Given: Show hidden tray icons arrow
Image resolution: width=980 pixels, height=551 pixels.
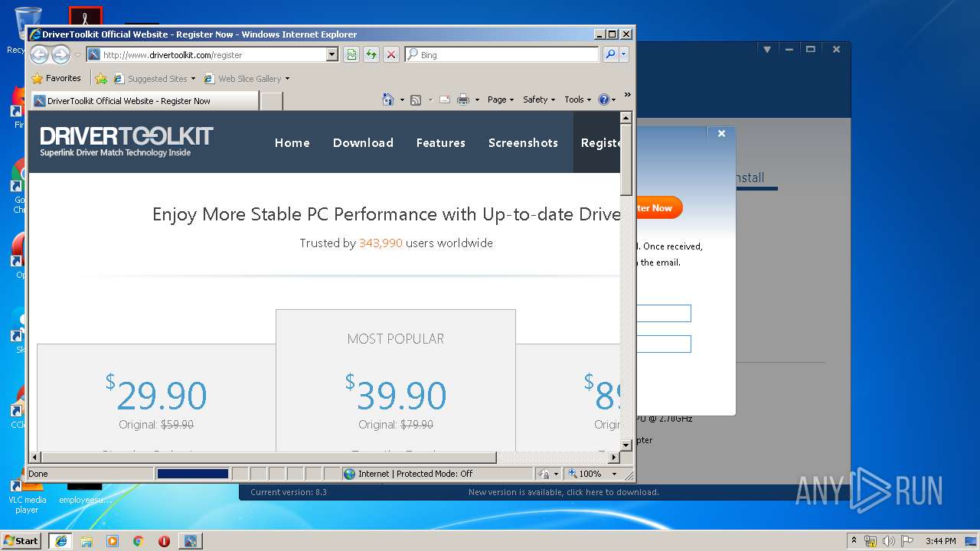Looking at the screenshot, I should pyautogui.click(x=854, y=541).
